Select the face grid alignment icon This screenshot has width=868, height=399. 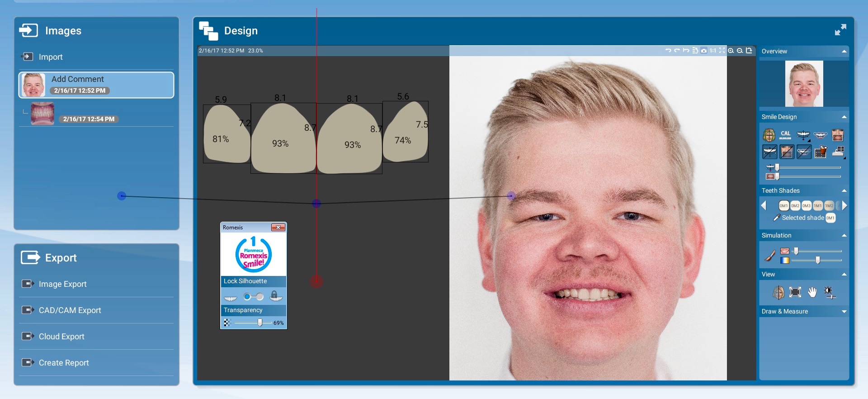(x=769, y=135)
